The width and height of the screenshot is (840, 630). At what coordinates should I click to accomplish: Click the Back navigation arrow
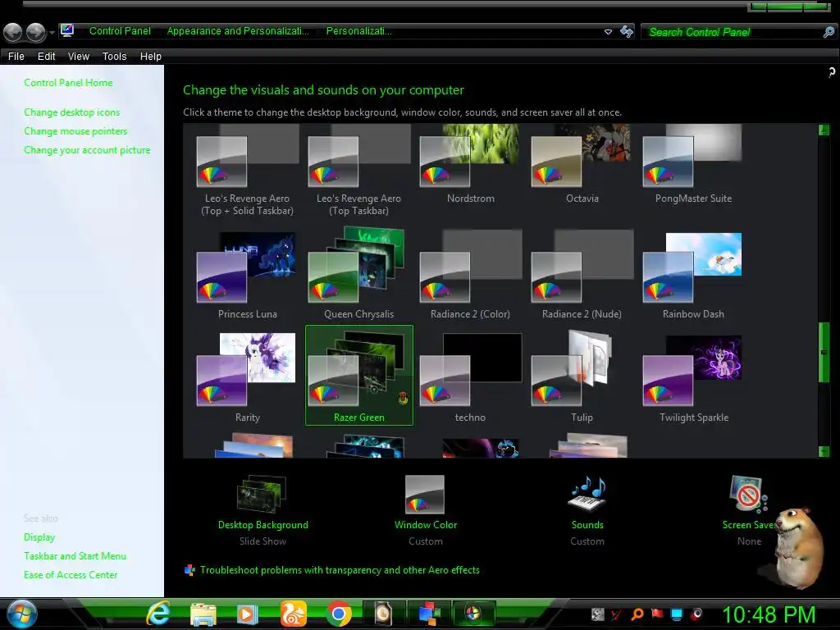(13, 33)
